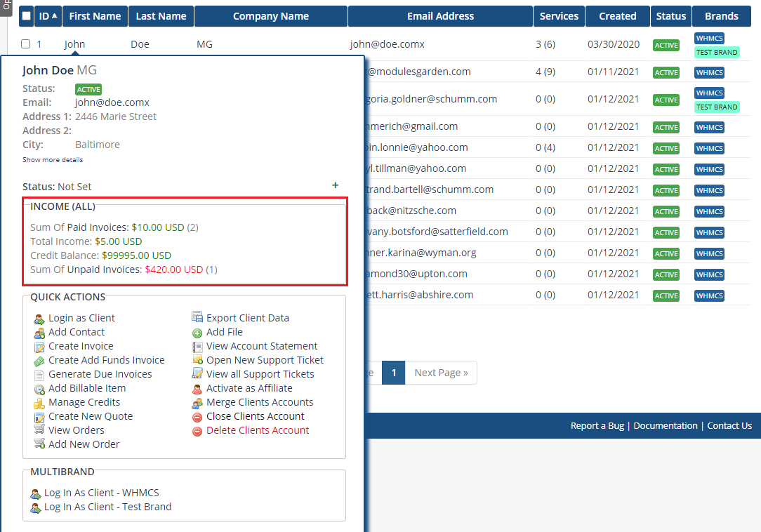Click the Close Clients Account red icon

point(197,418)
